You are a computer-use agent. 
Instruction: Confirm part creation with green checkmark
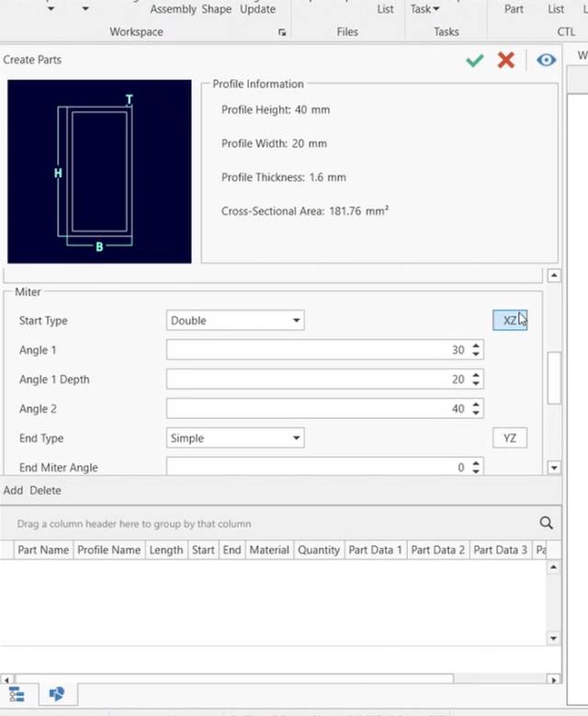coord(475,61)
